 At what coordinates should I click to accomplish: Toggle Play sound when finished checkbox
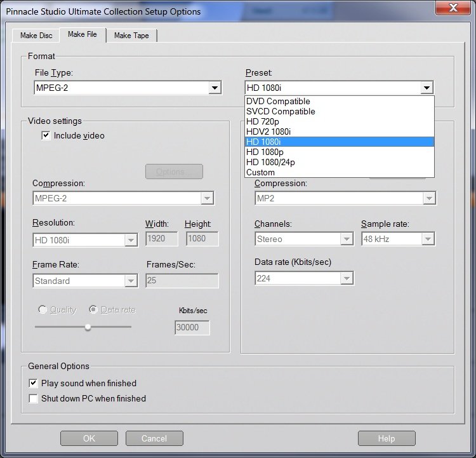click(33, 383)
